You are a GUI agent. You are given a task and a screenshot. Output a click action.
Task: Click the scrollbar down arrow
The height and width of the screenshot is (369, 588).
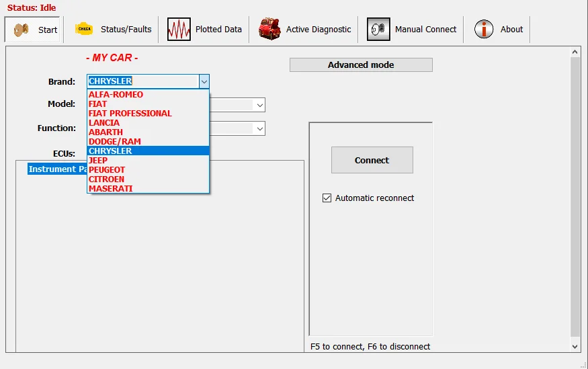click(x=575, y=347)
